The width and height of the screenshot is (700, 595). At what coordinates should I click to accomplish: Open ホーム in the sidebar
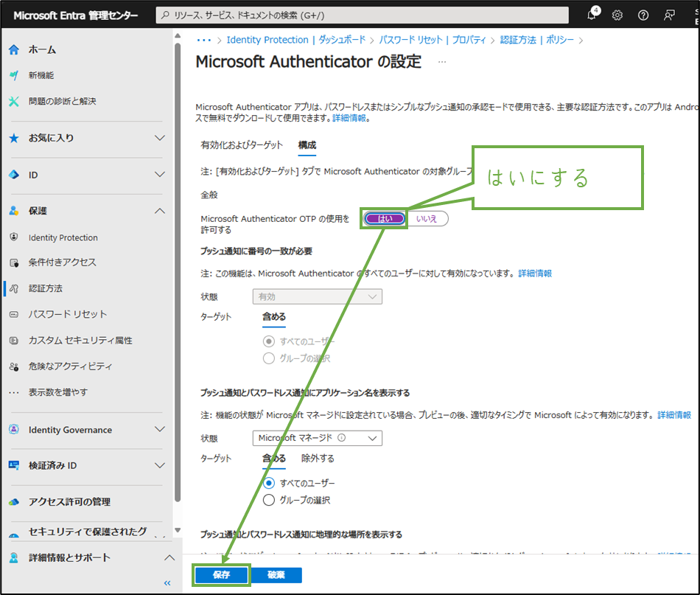click(x=43, y=49)
